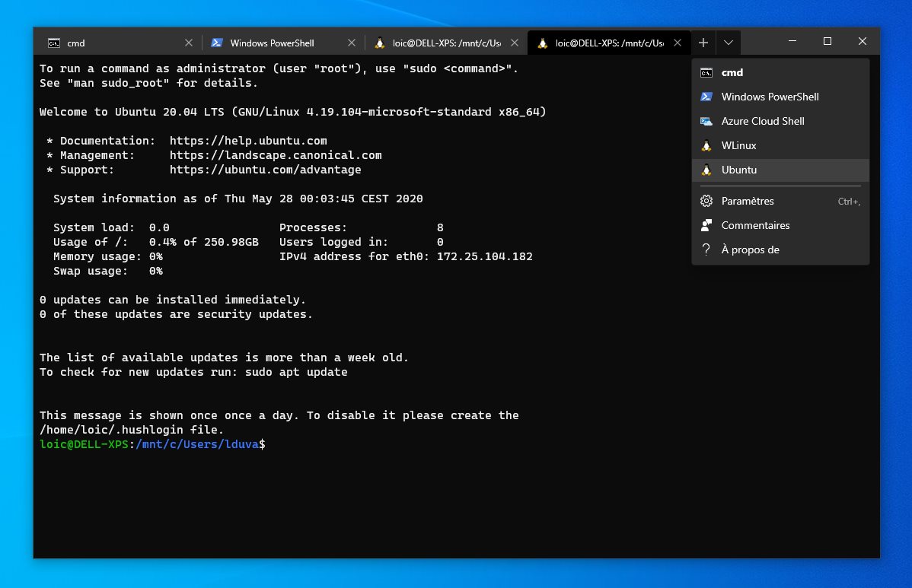Click the 'sudo apt update' text
The height and width of the screenshot is (588, 912).
(296, 373)
